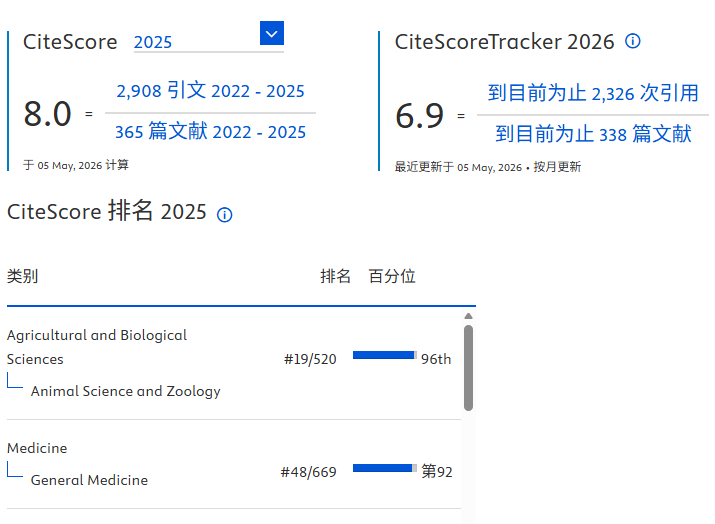Click the 类别 column header
This screenshot has width=715, height=524.
22,276
